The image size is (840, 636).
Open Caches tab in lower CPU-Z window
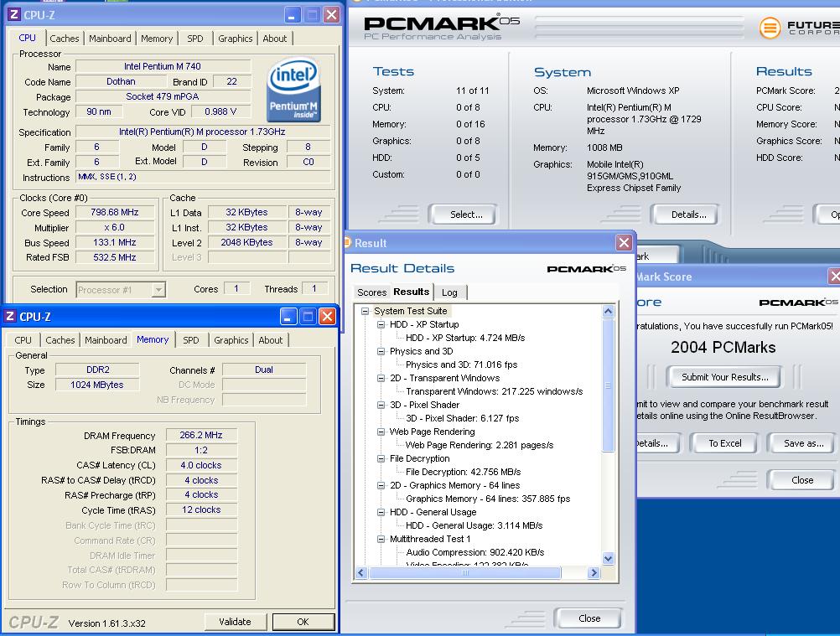60,340
